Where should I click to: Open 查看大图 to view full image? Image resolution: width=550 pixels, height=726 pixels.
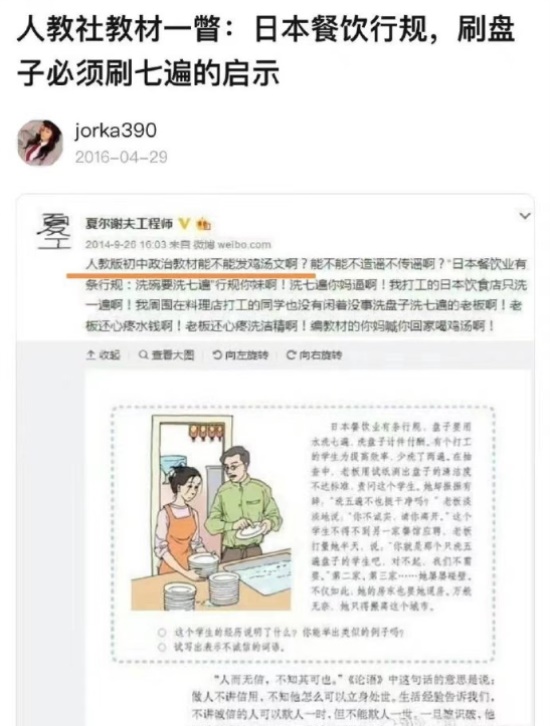tap(167, 355)
